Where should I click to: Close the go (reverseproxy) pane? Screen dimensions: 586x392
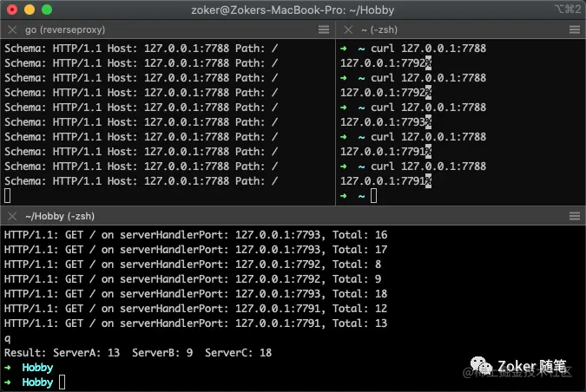pos(12,29)
